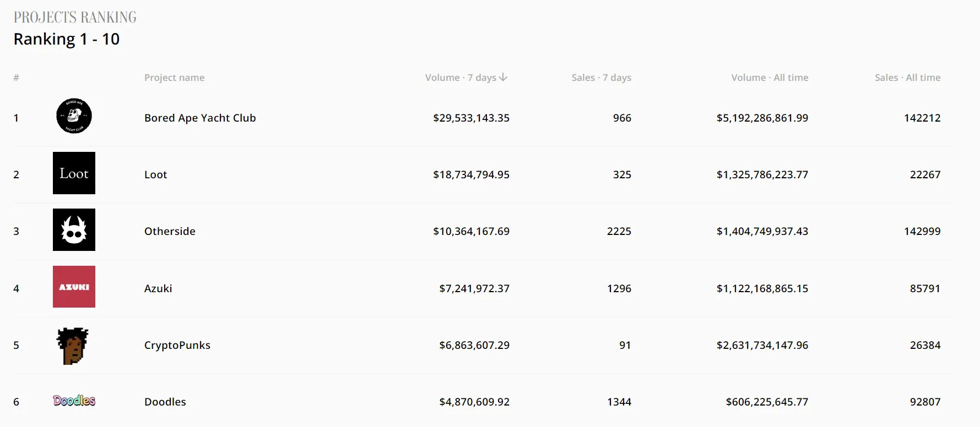The image size is (980, 427).
Task: Sort by Sales · All time header
Action: click(908, 78)
